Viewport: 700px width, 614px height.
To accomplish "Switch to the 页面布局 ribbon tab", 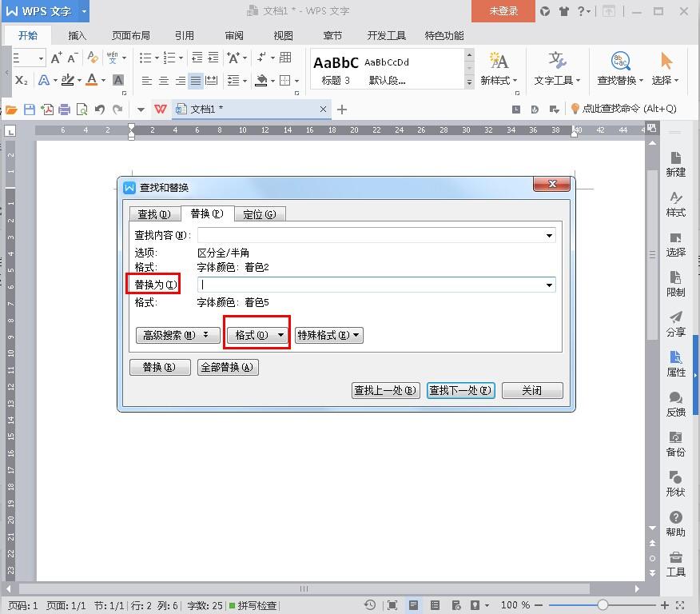I will [x=130, y=36].
